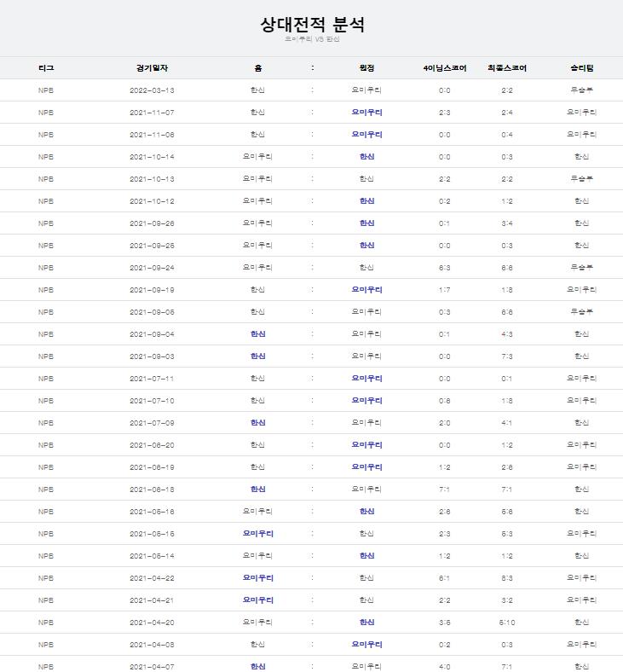Click '무승부' in the 2022-03-13 row
This screenshot has height=672, width=623.
pos(581,90)
